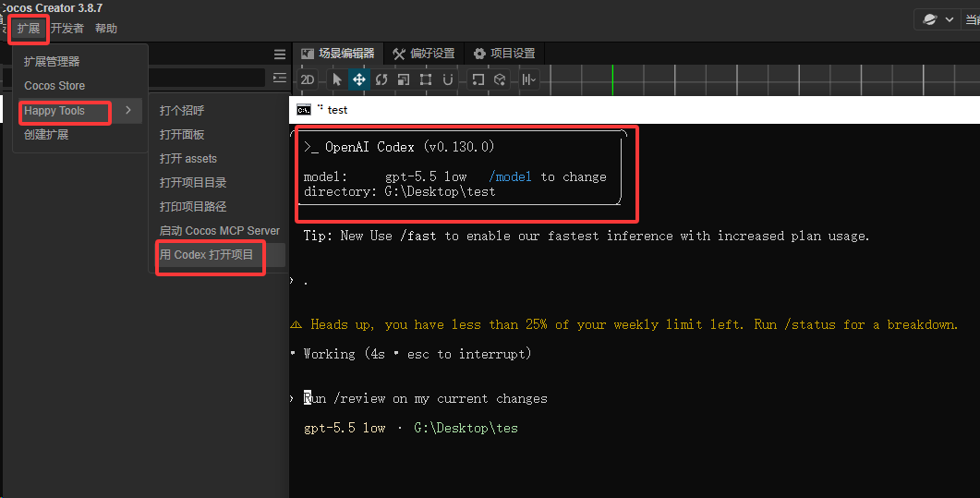Viewport: 980px width, 498px height.
Task: Switch to the 项目设置 tab
Action: coord(505,54)
